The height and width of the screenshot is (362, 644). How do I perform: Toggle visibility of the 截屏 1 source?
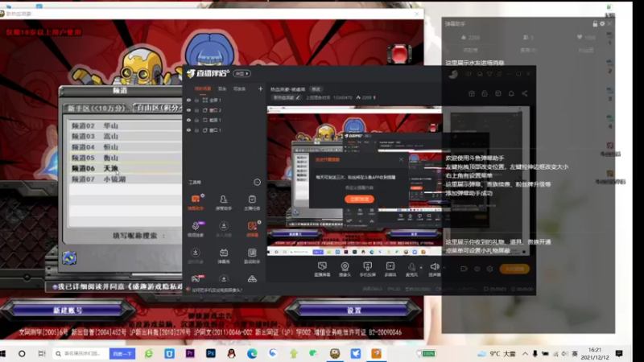188,120
